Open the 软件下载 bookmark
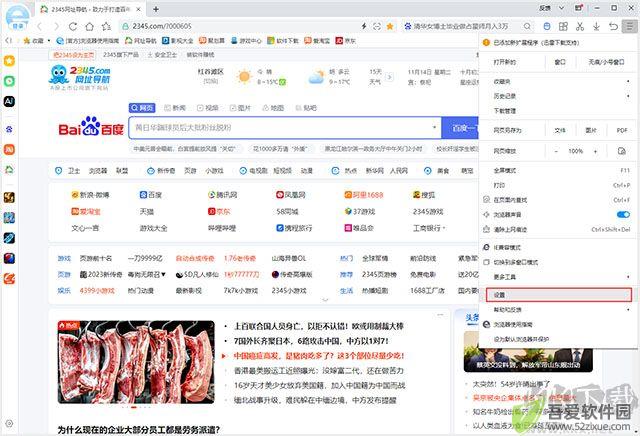This screenshot has width=640, height=436. [x=283, y=40]
